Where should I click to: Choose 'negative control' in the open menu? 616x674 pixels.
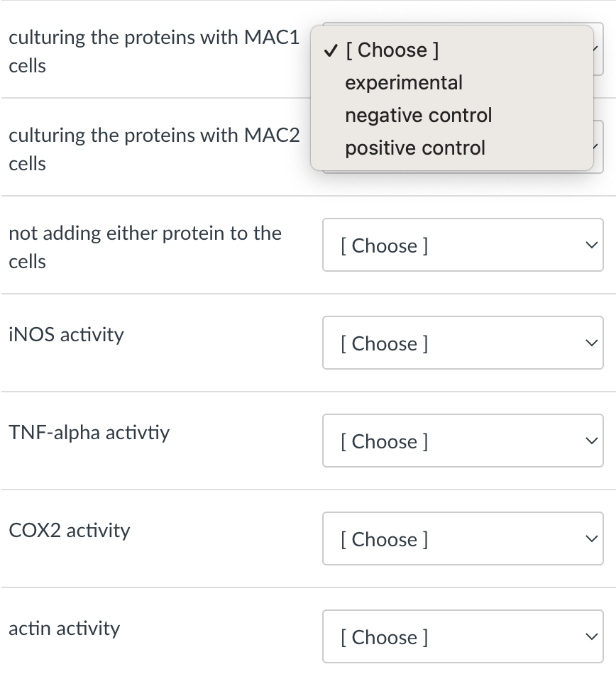tap(417, 115)
